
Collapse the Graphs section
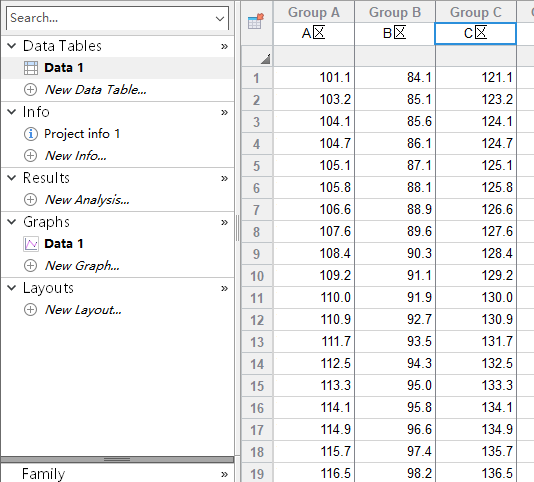click(12, 222)
